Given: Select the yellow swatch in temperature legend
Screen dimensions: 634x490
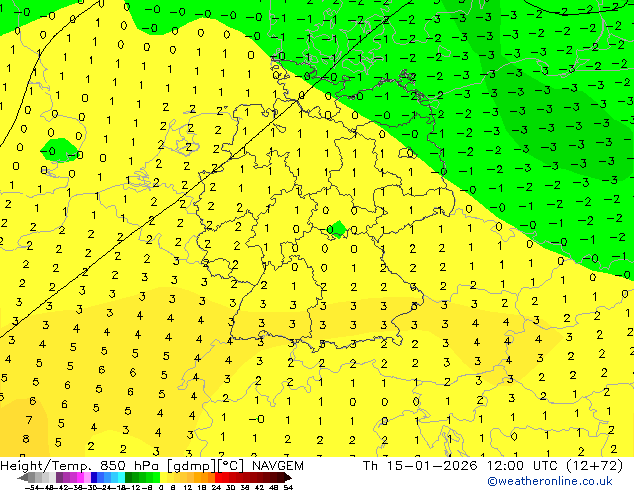Looking at the screenshot, I should click(x=163, y=477).
